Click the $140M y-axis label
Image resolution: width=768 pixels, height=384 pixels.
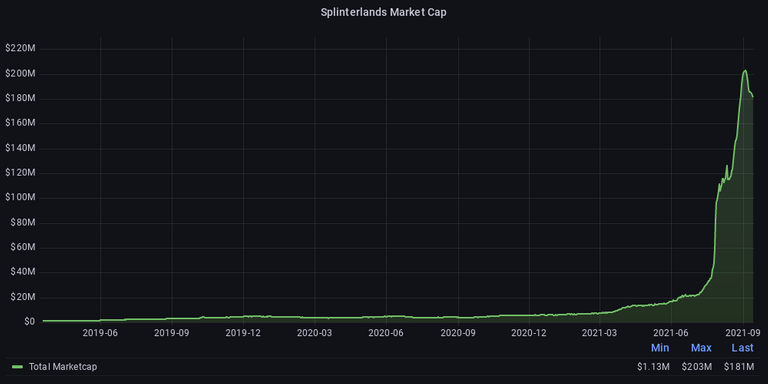click(x=20, y=148)
